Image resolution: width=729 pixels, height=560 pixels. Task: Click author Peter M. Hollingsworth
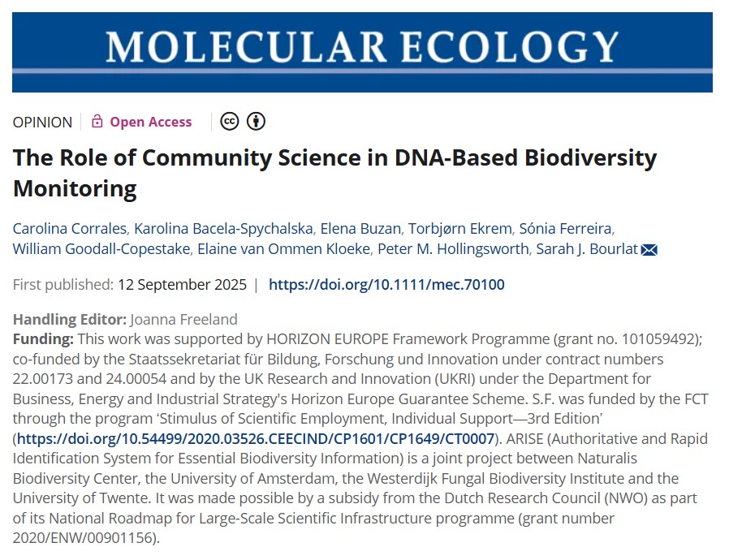tap(451, 249)
